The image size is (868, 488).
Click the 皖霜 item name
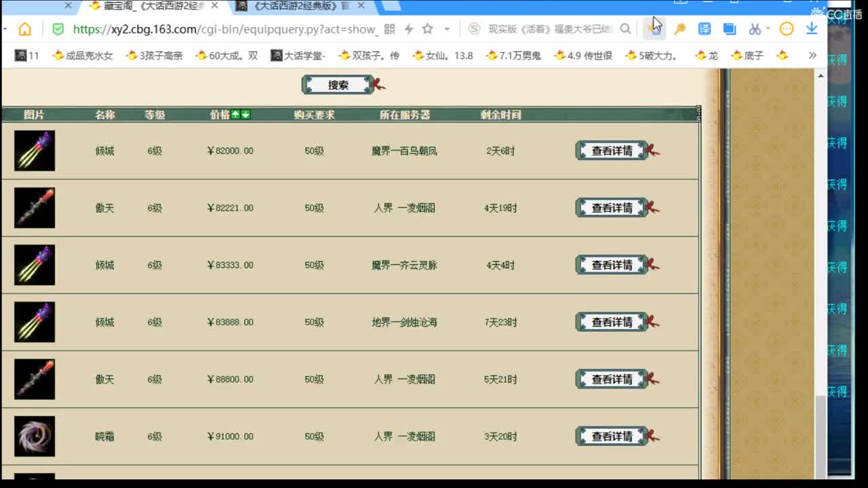104,436
